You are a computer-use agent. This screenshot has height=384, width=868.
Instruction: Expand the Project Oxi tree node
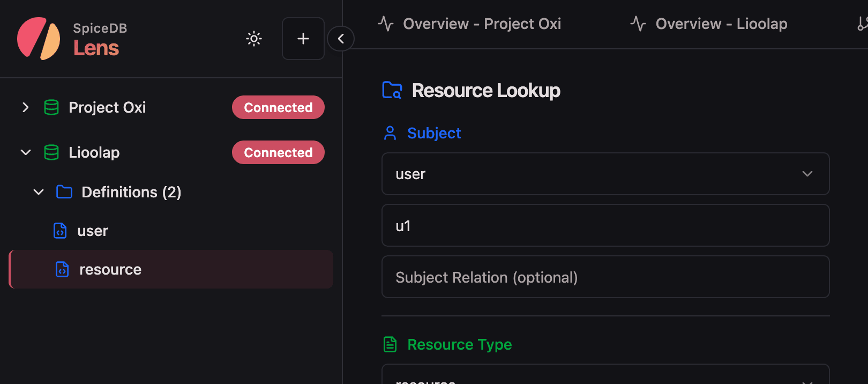tap(25, 107)
